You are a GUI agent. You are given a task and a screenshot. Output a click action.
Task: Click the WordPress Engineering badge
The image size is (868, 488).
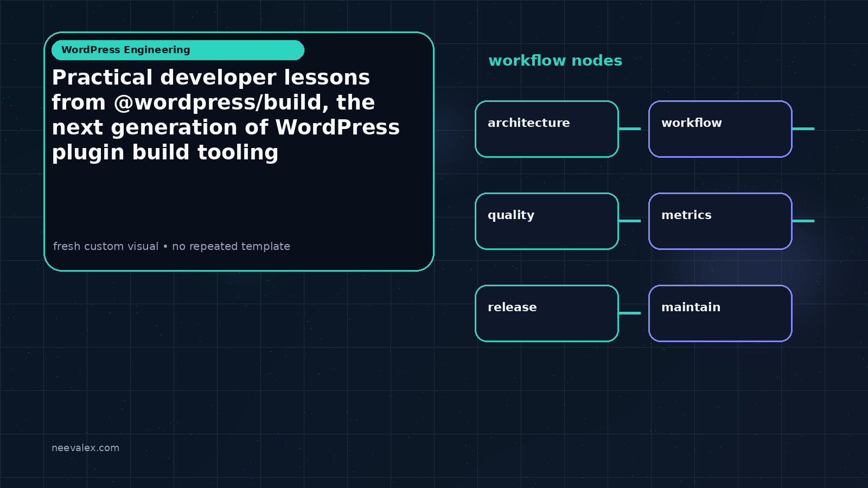tap(178, 50)
